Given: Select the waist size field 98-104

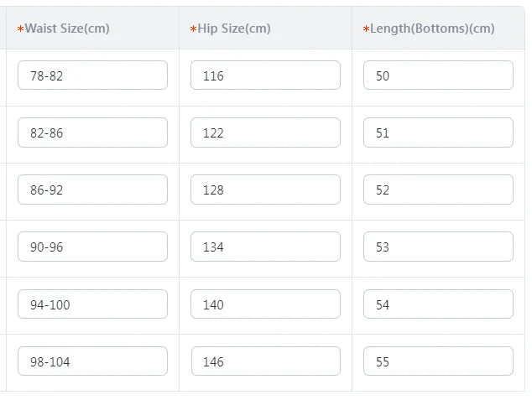Looking at the screenshot, I should (x=92, y=361).
